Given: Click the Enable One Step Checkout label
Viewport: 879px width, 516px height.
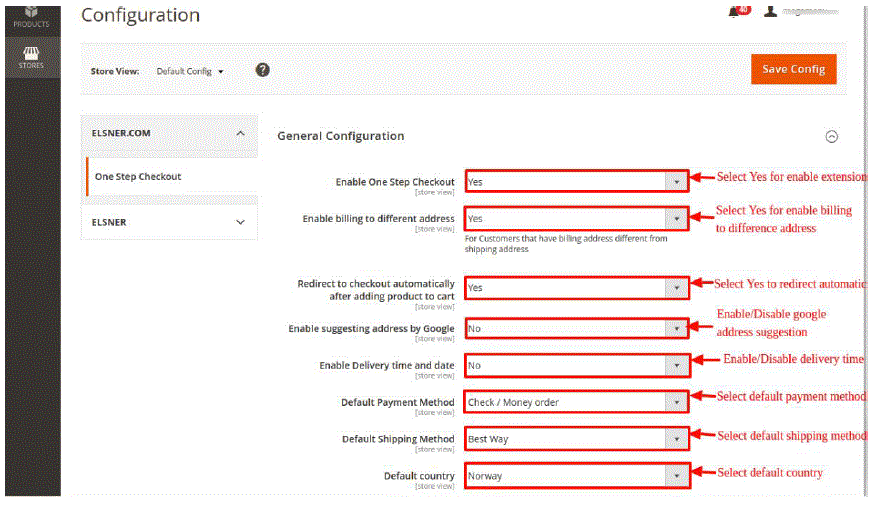Looking at the screenshot, I should (395, 182).
